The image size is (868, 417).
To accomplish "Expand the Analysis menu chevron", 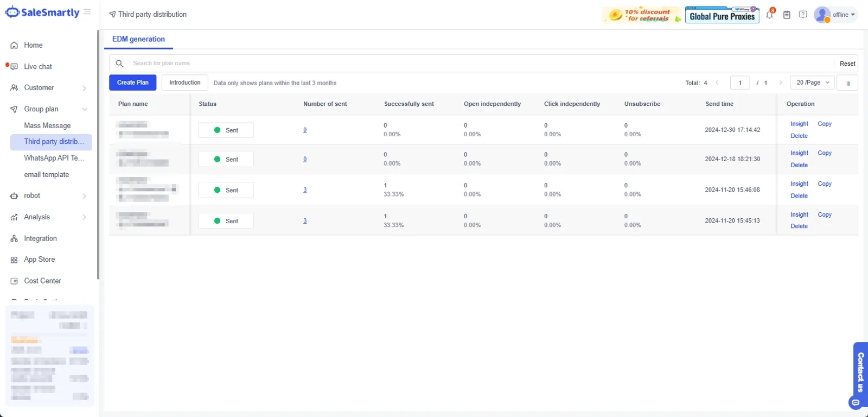I will click(x=84, y=217).
